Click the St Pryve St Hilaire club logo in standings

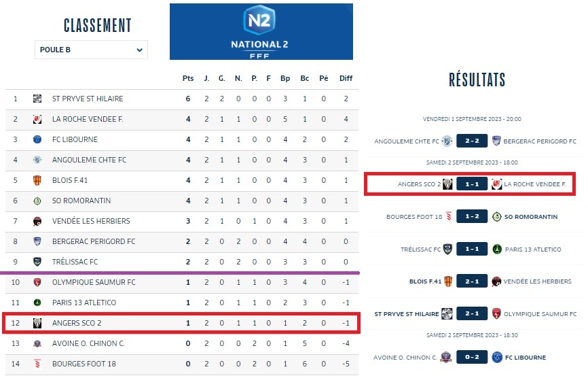(37, 99)
